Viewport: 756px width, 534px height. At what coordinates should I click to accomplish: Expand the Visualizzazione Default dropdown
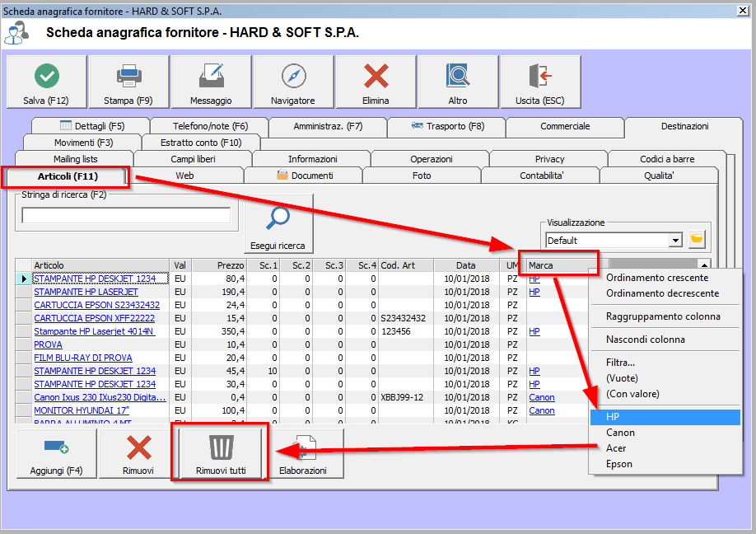tap(676, 241)
